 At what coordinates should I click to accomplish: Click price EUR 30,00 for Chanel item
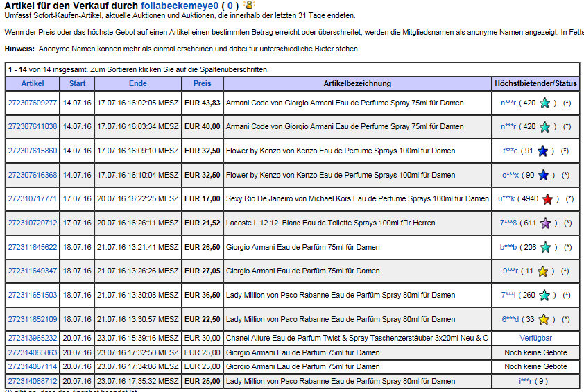[x=203, y=338]
